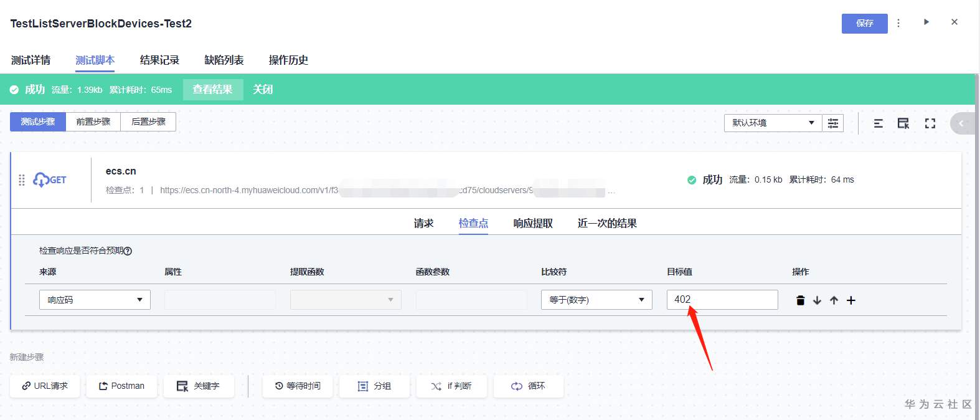Switch to the 测试详情 tab
Screen dimensions: 980x420
31,60
